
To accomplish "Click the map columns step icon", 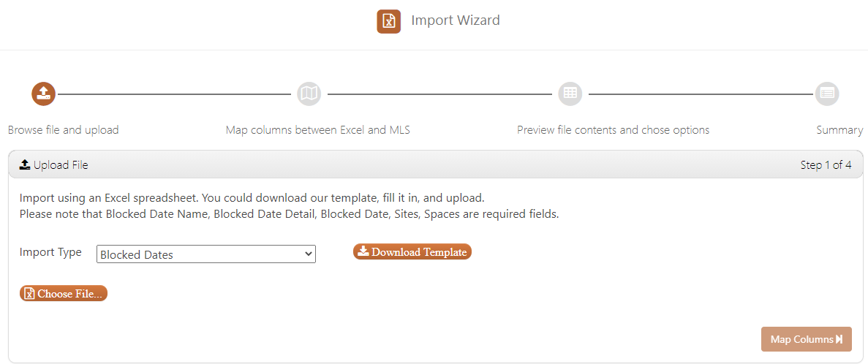I will coord(309,94).
